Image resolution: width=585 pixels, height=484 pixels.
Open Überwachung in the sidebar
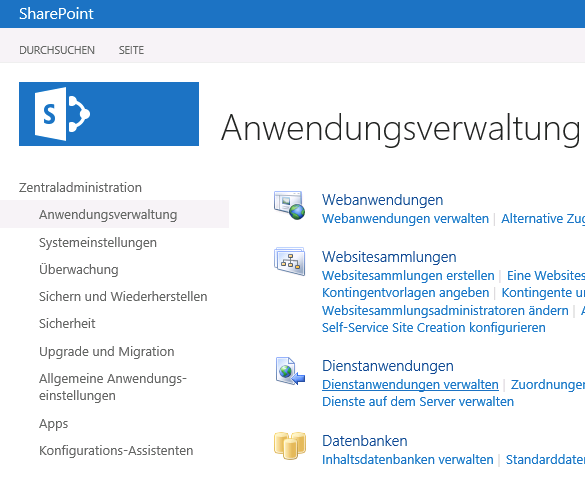tap(79, 269)
